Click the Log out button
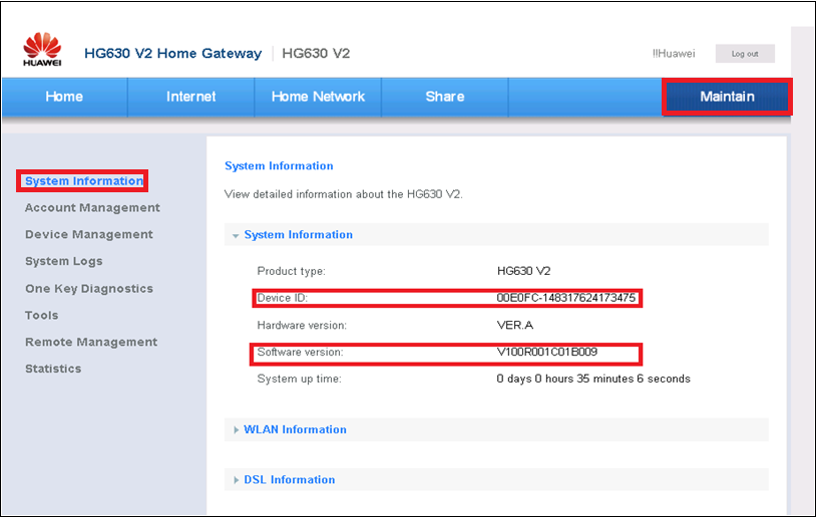The width and height of the screenshot is (816, 518). point(745,54)
